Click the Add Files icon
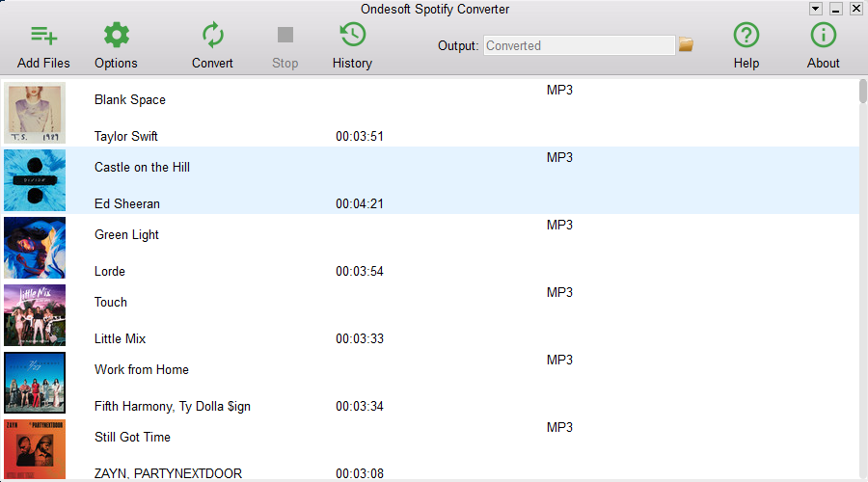 [x=43, y=37]
